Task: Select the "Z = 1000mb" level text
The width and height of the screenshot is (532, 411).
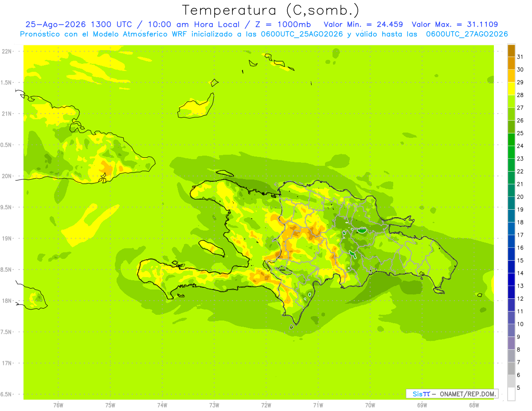Action: pyautogui.click(x=283, y=24)
